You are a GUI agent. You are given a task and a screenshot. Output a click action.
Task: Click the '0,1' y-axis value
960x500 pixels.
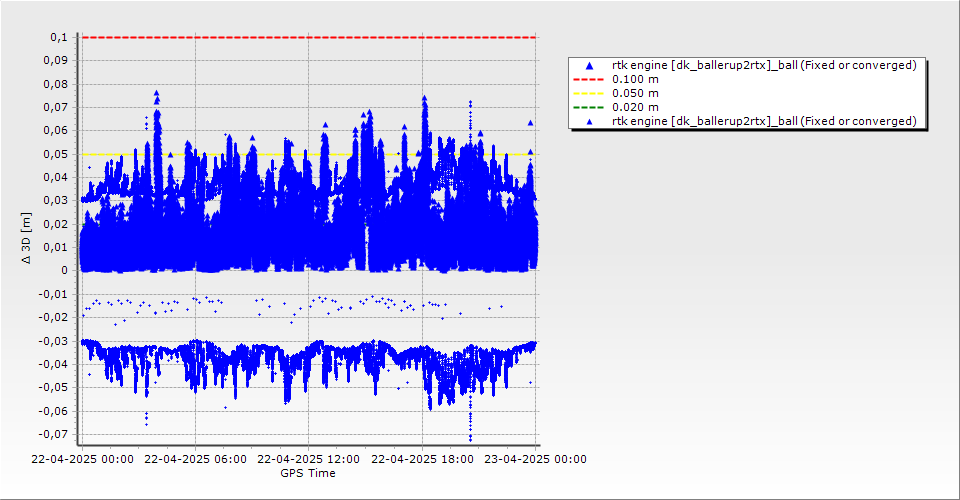click(59, 37)
